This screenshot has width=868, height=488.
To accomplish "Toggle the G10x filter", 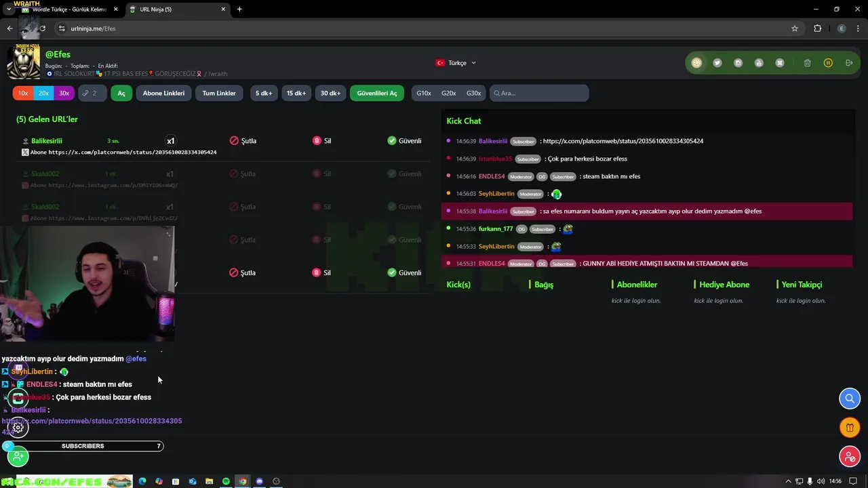I will (x=424, y=94).
